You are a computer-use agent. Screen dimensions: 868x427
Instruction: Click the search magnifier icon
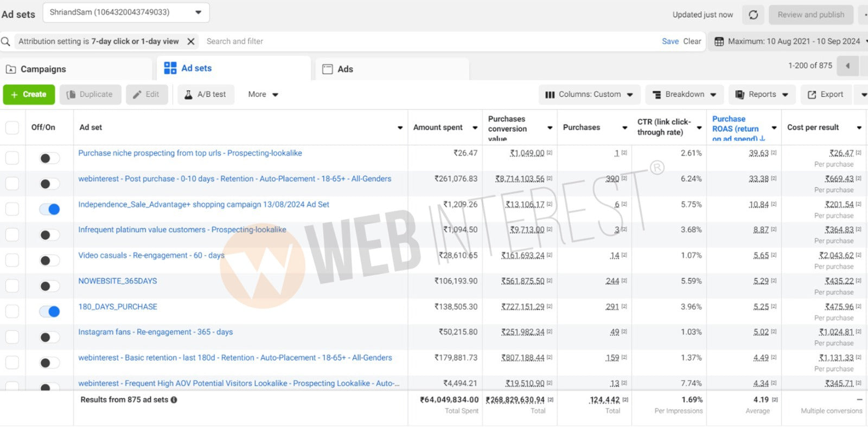coord(6,41)
